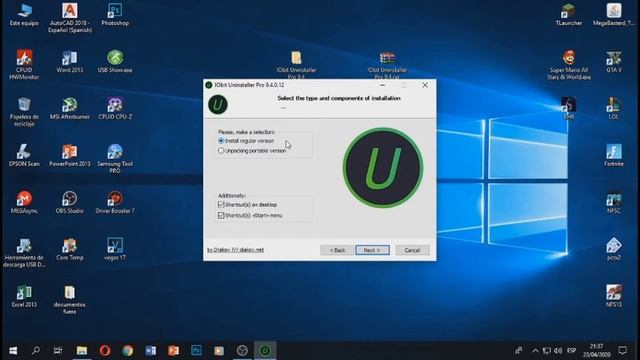Image resolution: width=640 pixels, height=360 pixels.
Task: Cancel the installation
Action: [x=412, y=250]
